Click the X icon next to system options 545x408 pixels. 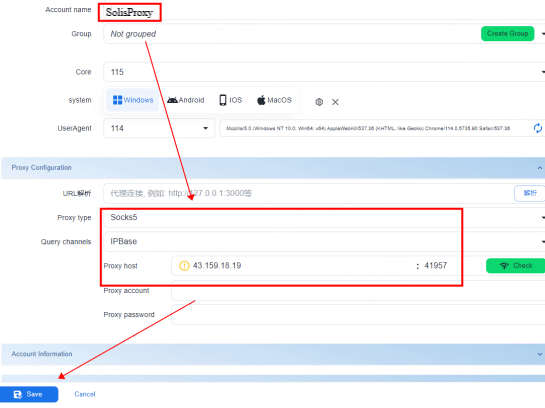[x=335, y=102]
